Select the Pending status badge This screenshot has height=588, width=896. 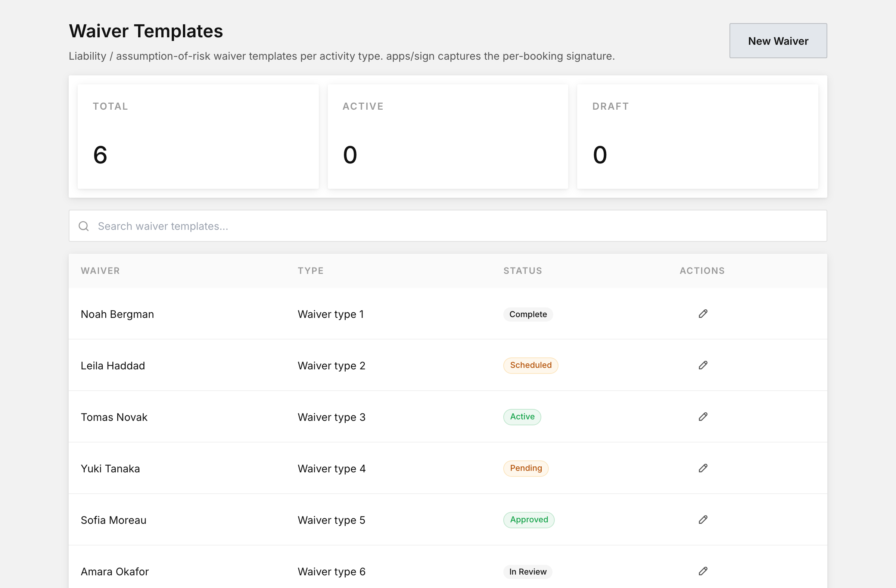click(x=526, y=468)
